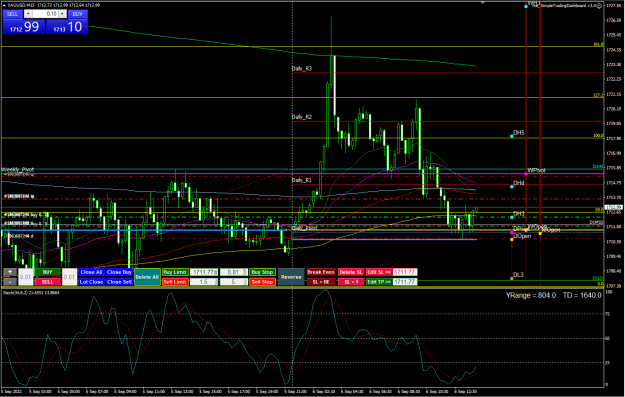Click the Stoch indicator label
Screen dimensions: 625x397
[31, 293]
